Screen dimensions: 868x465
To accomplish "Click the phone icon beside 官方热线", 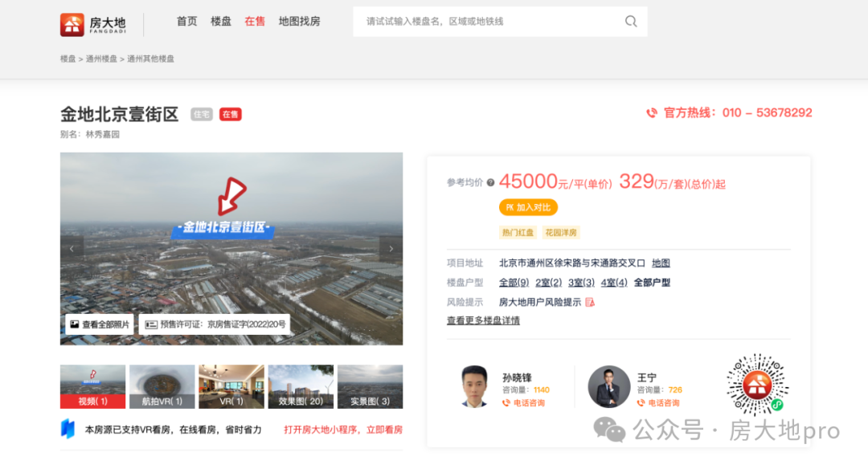I will (x=652, y=112).
